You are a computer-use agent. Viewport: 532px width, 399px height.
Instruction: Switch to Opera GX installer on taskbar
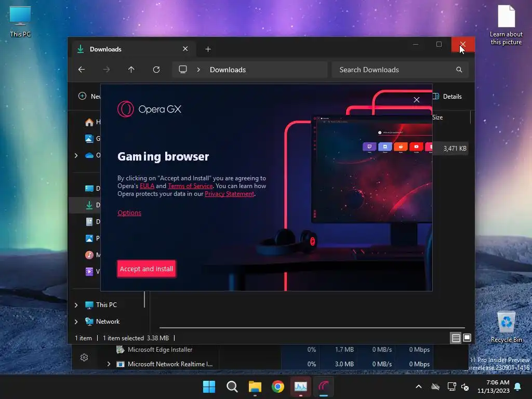[324, 387]
